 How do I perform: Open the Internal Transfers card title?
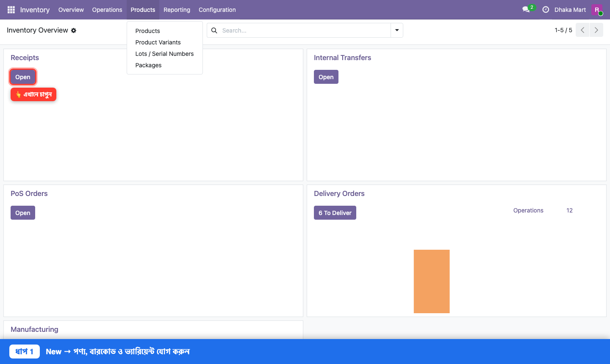342,58
